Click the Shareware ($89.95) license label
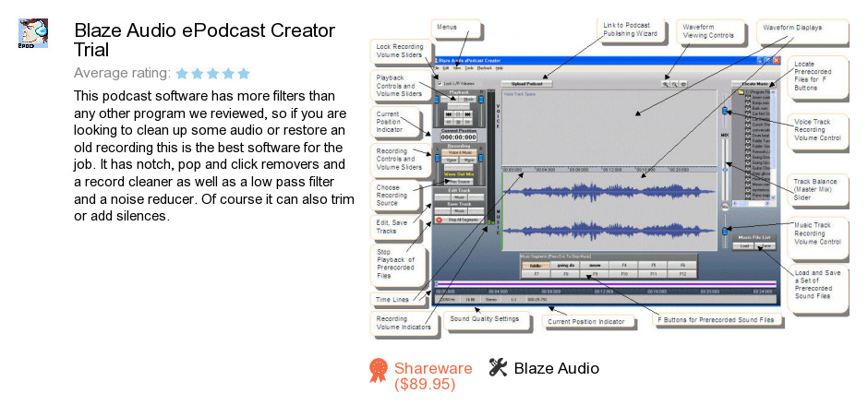 pyautogui.click(x=433, y=376)
